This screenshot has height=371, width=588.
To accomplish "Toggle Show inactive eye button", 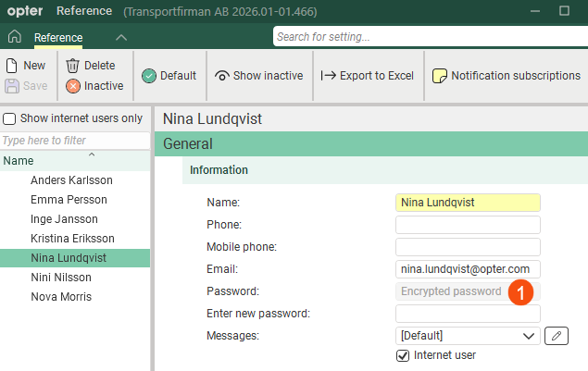I will click(x=258, y=76).
